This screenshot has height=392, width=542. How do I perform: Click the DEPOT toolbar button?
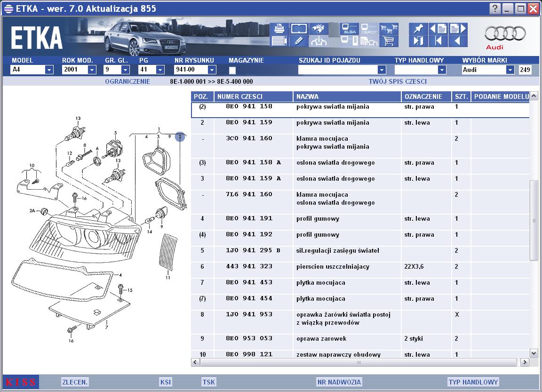[x=369, y=29]
